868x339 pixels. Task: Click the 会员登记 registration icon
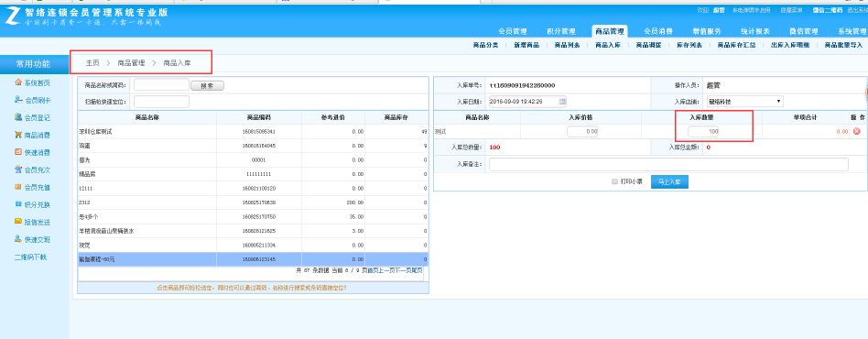pos(18,117)
